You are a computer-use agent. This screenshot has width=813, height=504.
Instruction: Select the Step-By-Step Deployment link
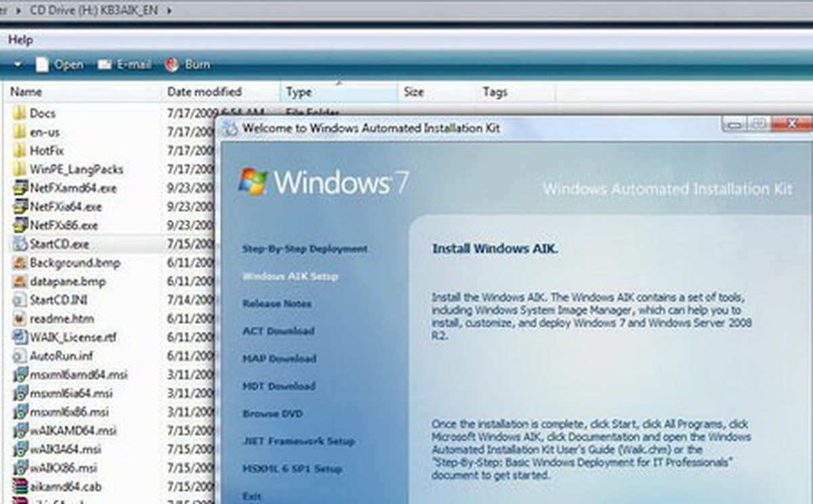(305, 249)
